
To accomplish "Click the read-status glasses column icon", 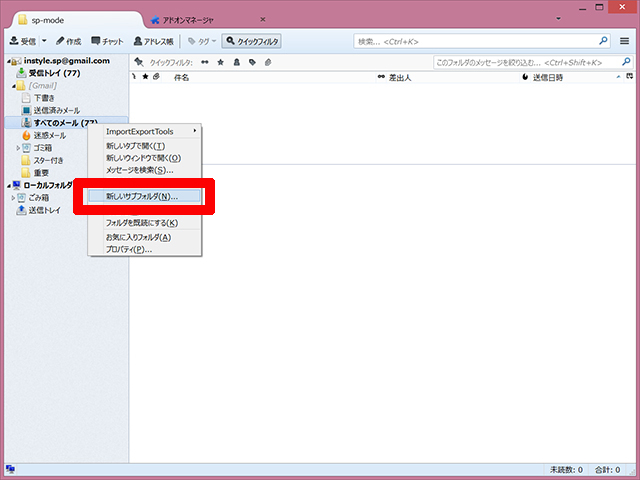I will click(381, 77).
